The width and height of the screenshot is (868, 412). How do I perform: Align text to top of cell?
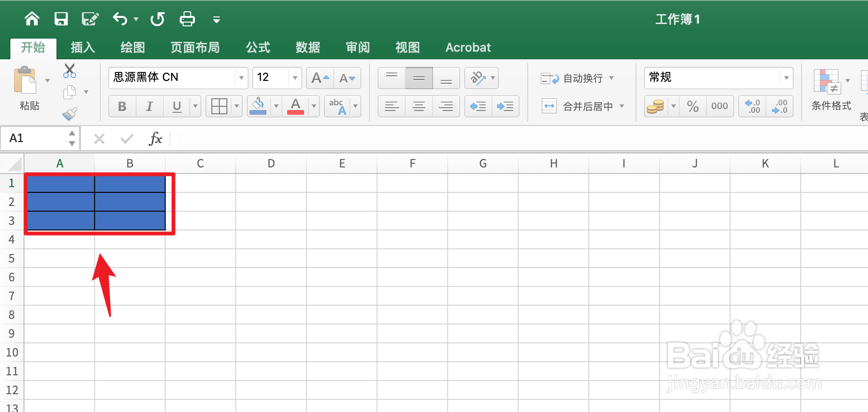coord(392,78)
